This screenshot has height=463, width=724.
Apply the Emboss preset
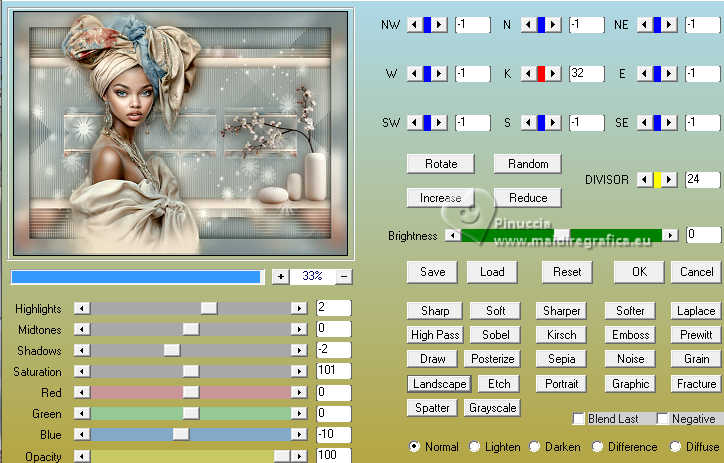[x=630, y=335]
